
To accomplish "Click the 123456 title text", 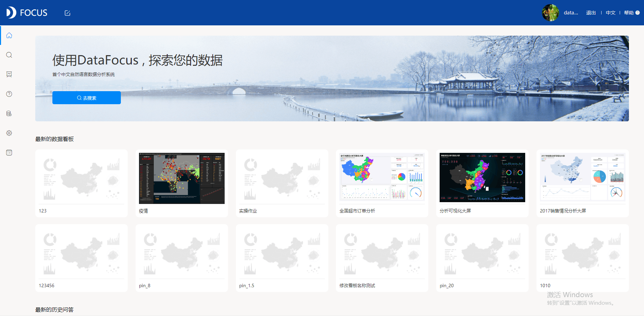I will coord(47,285).
